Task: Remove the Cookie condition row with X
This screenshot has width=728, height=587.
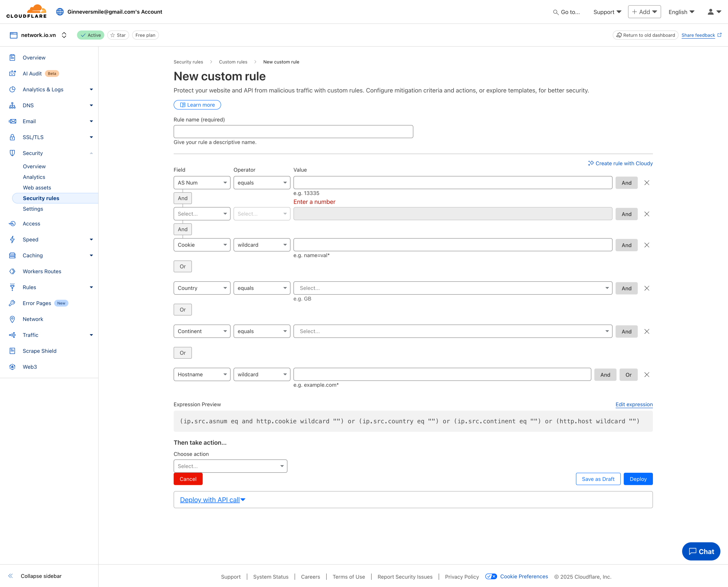Action: tap(646, 245)
